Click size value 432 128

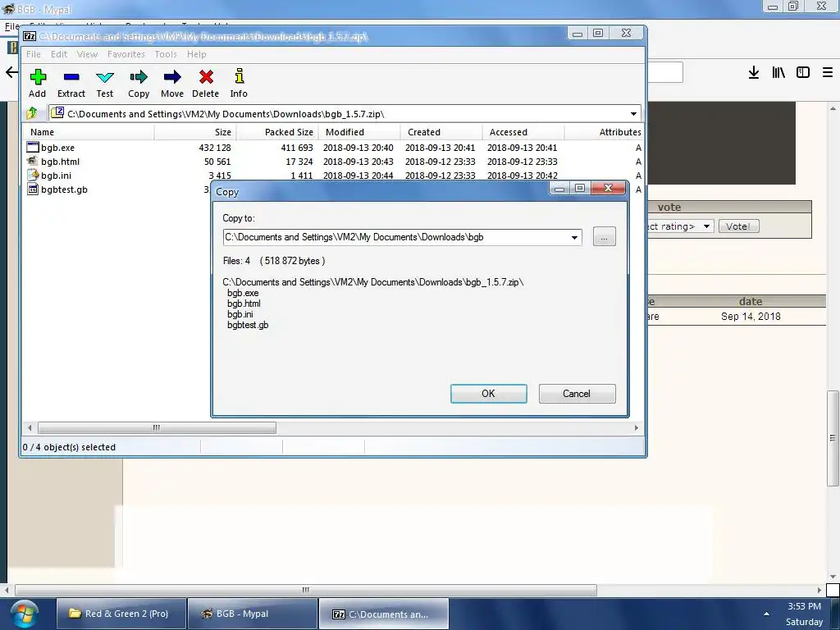pos(215,148)
